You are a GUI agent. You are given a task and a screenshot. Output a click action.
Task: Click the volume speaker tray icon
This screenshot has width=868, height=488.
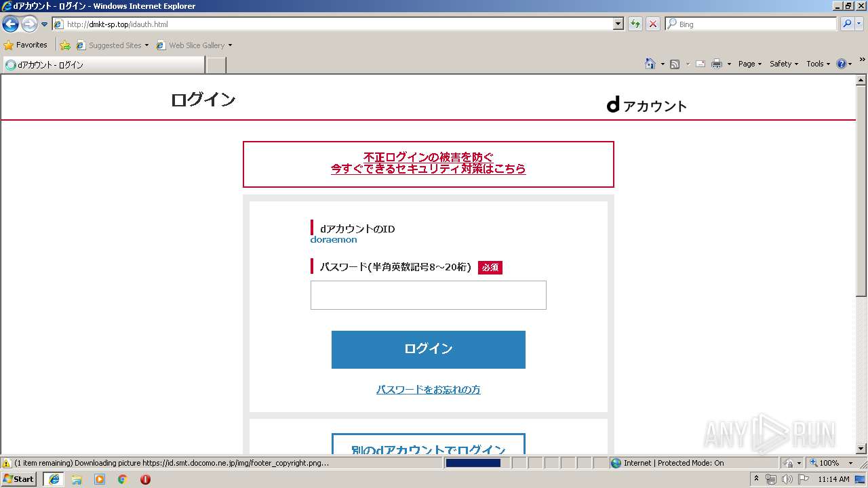coord(787,479)
